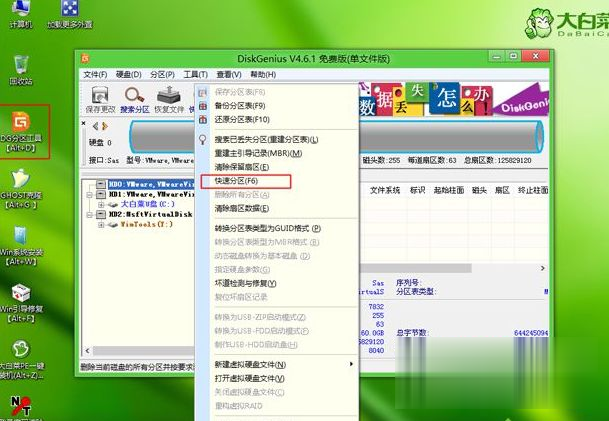Expand the 大白菜U盘(C:) node
The height and width of the screenshot is (421, 609).
(101, 204)
